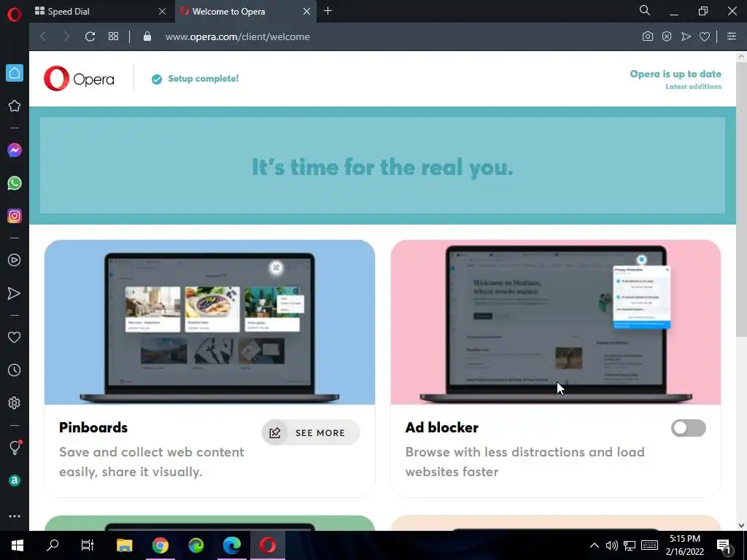747x560 pixels.
Task: Open the touch keyboard tray icon
Action: click(x=649, y=545)
